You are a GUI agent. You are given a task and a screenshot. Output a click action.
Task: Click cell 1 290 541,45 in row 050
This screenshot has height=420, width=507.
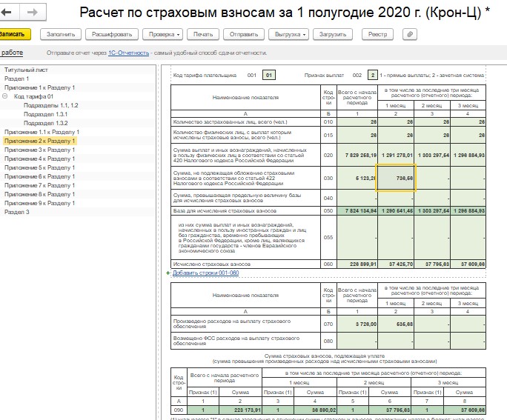(x=396, y=210)
